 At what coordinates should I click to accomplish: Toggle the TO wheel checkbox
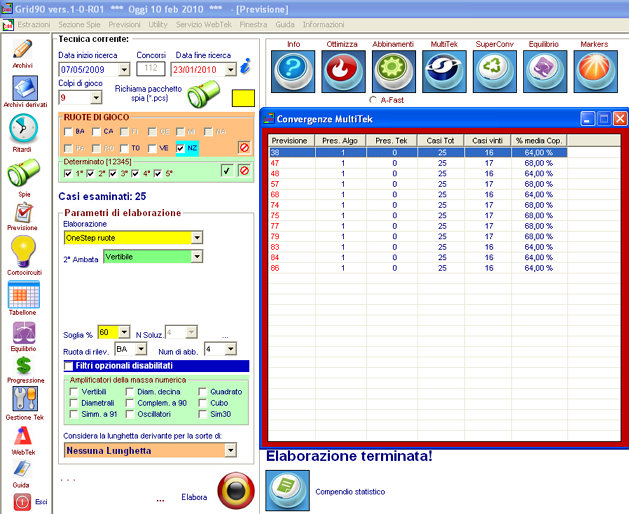124,149
